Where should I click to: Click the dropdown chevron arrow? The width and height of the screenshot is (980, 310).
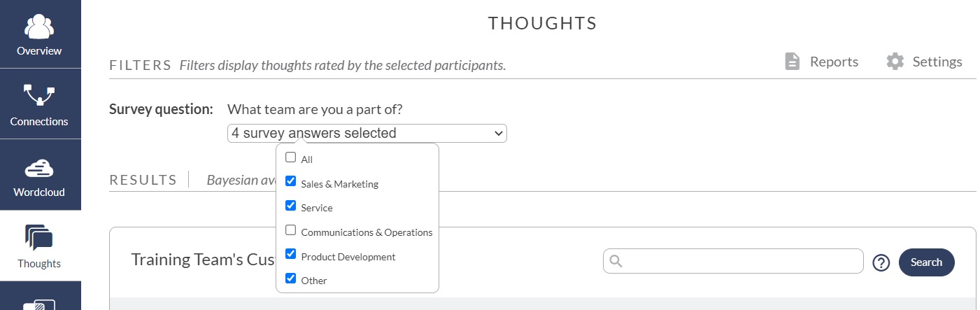(x=498, y=133)
